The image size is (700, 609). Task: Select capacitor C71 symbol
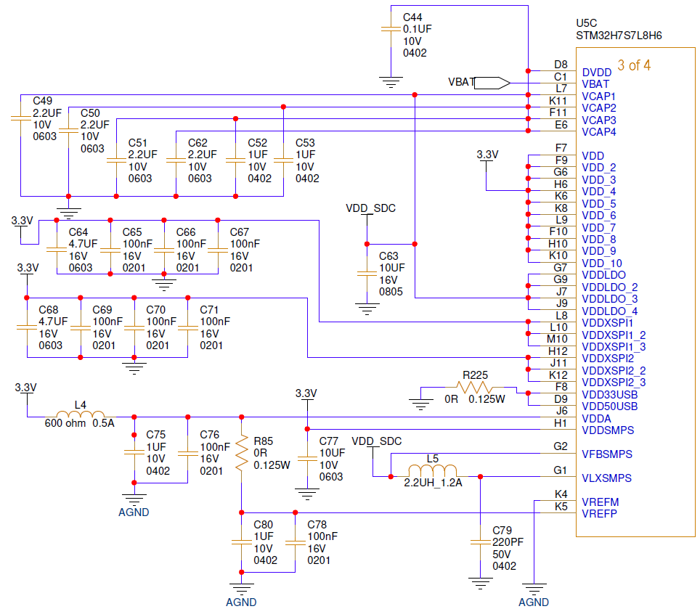tap(188, 327)
